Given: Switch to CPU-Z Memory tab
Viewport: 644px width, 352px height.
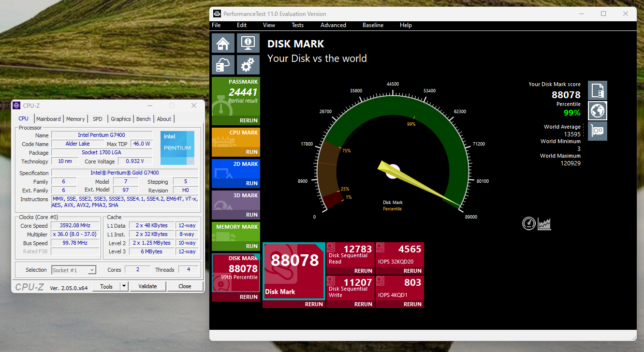Looking at the screenshot, I should pos(75,119).
